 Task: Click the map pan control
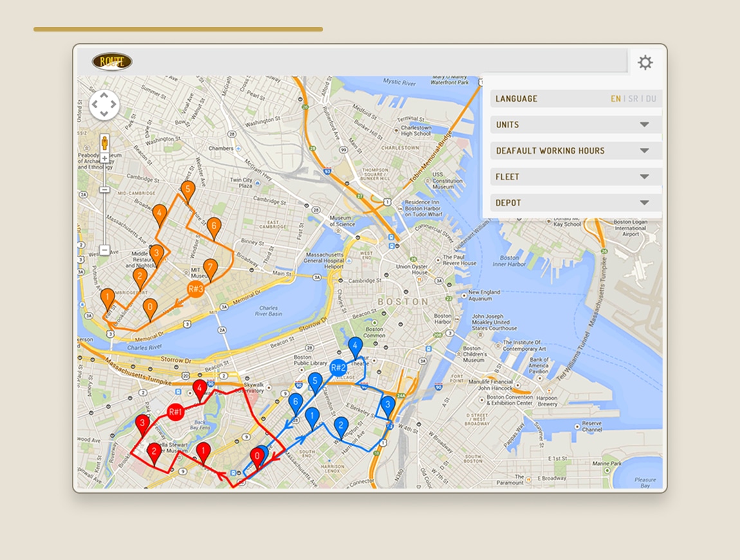click(x=104, y=104)
